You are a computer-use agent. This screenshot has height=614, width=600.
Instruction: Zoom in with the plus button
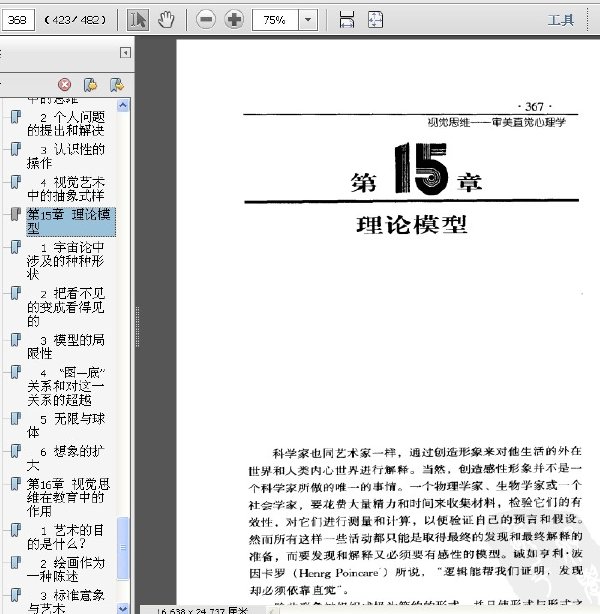234,19
